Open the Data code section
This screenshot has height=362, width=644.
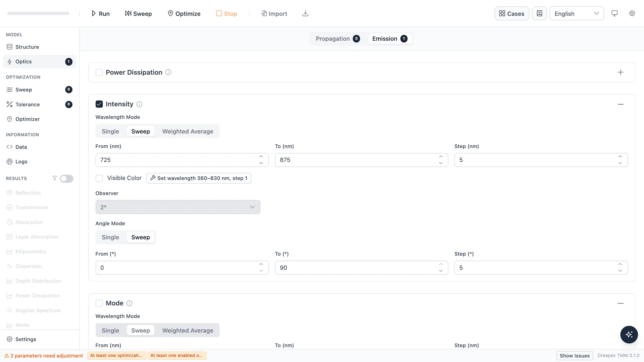39,147
